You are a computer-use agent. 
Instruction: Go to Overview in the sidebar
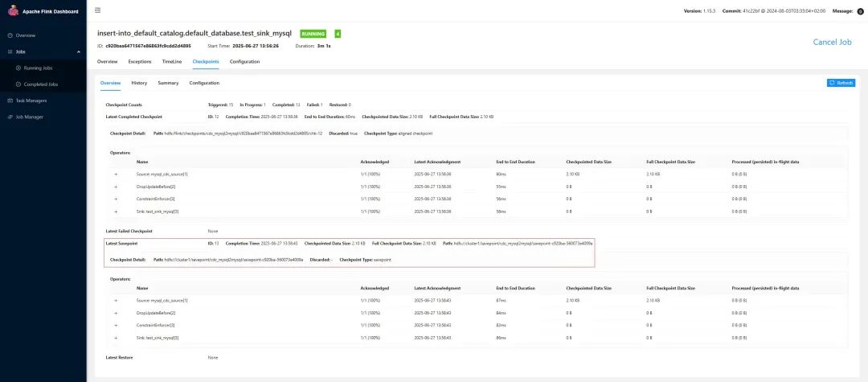point(26,35)
